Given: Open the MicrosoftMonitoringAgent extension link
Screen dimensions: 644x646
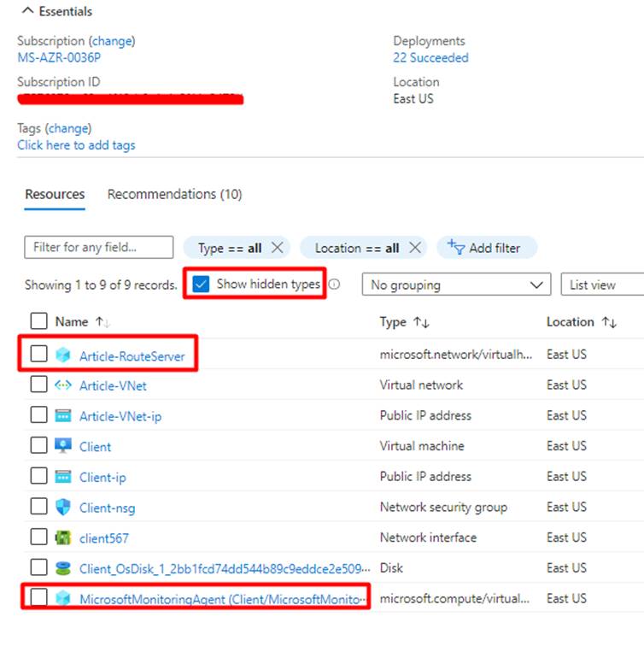Looking at the screenshot, I should click(222, 599).
